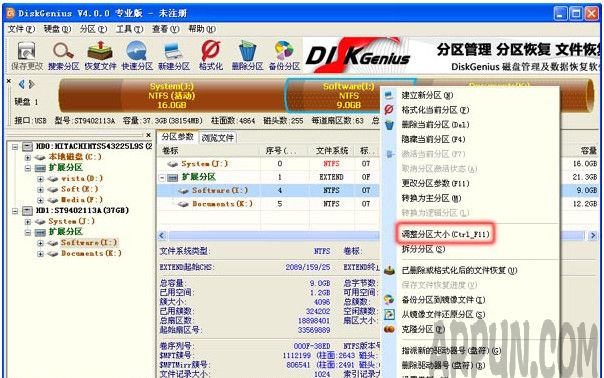Select Documents(K:) in the disk tree
The height and width of the screenshot is (378, 604).
point(91,254)
